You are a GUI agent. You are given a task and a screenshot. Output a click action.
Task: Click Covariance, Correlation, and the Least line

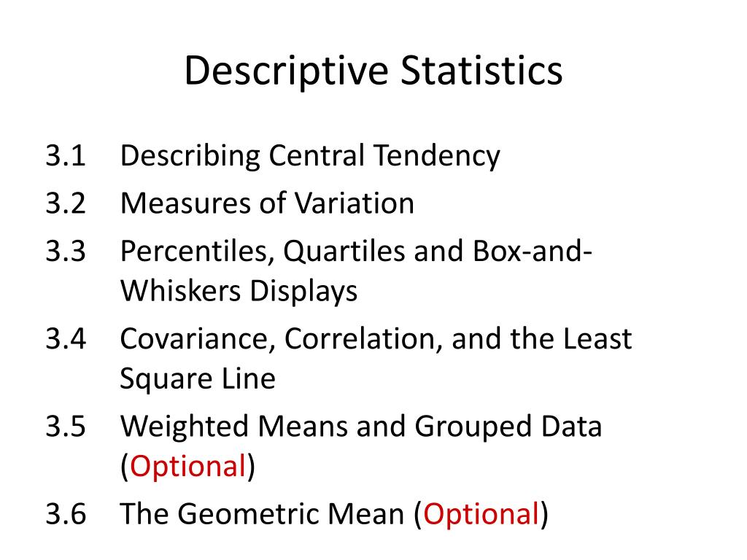tap(376, 340)
